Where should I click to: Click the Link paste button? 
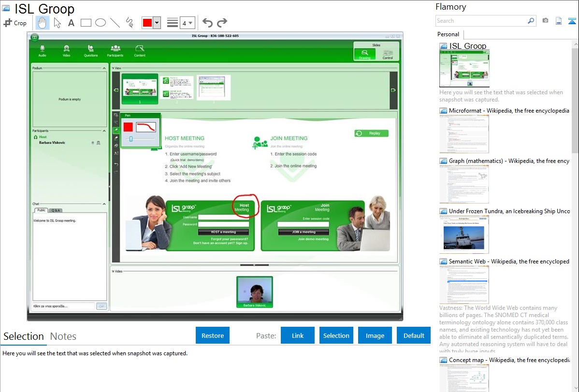(x=298, y=335)
